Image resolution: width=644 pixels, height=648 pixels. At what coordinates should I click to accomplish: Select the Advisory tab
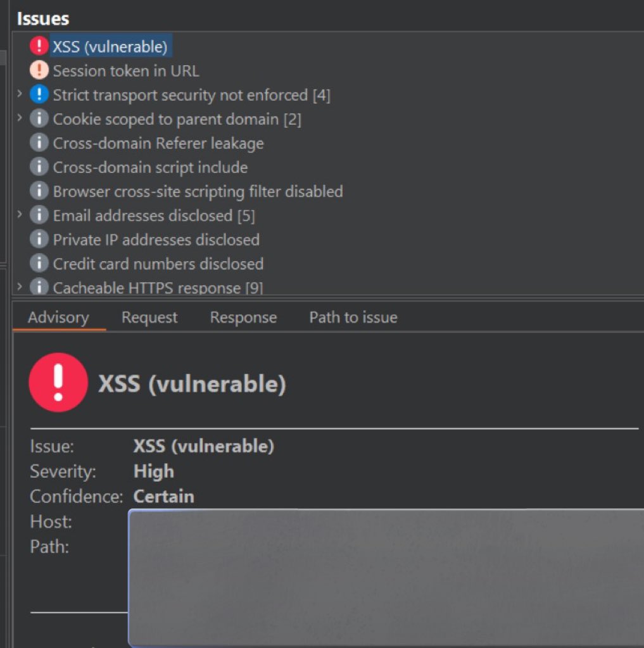(57, 317)
